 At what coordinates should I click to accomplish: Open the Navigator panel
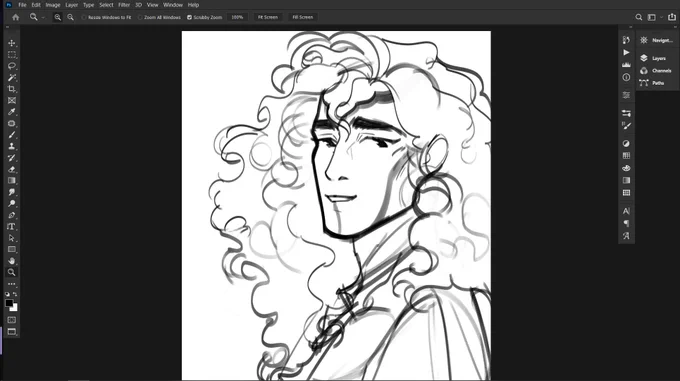click(657, 40)
